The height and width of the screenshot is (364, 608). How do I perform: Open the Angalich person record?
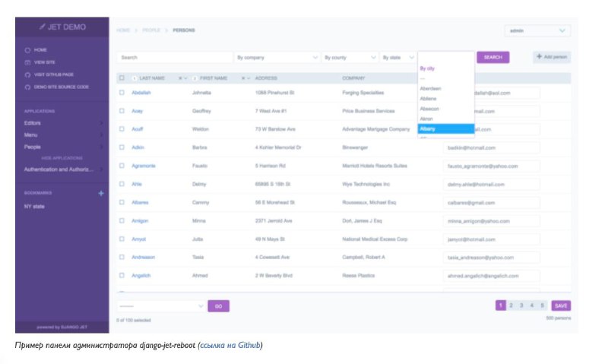[141, 276]
